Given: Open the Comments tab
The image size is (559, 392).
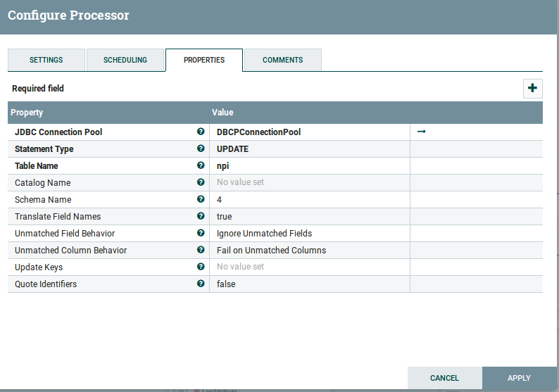Looking at the screenshot, I should point(283,60).
